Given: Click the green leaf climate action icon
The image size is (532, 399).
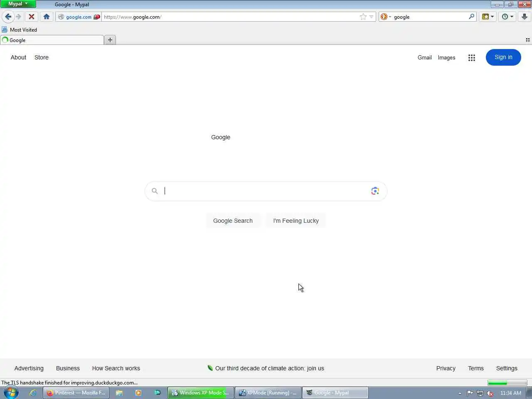Looking at the screenshot, I should pos(210,368).
